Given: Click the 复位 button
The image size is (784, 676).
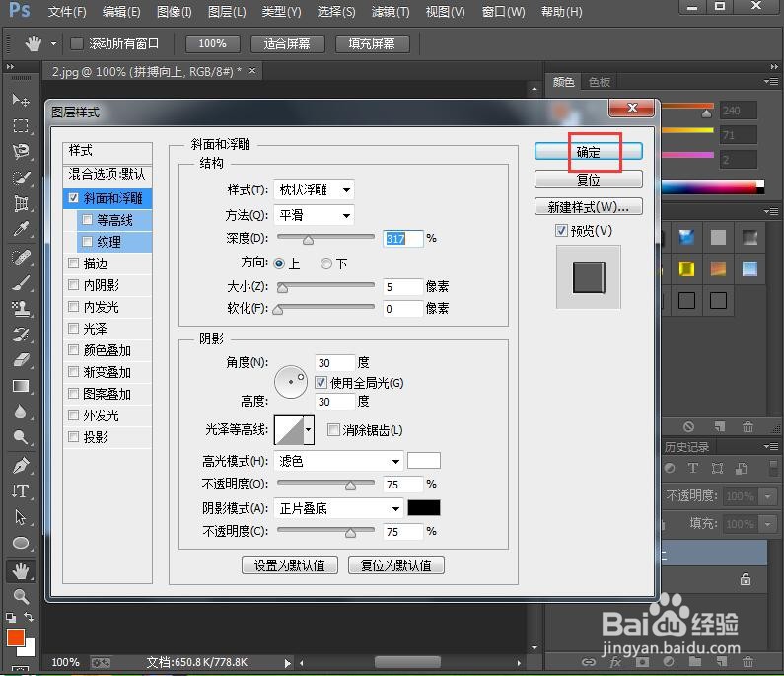Looking at the screenshot, I should coord(589,180).
